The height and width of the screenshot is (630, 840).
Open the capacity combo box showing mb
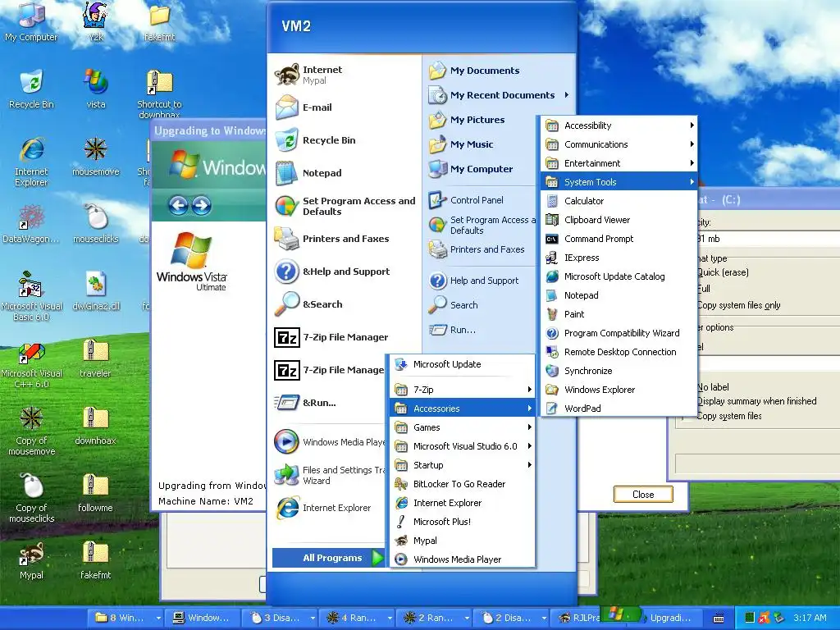(x=768, y=239)
